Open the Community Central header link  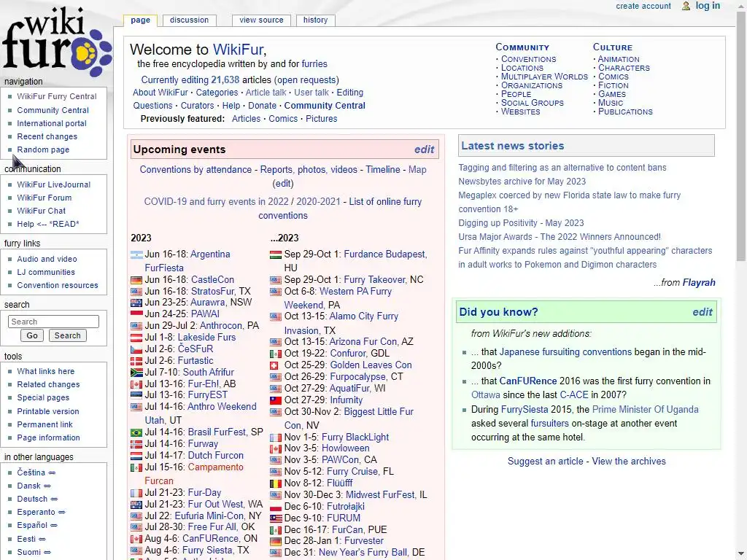tap(325, 106)
